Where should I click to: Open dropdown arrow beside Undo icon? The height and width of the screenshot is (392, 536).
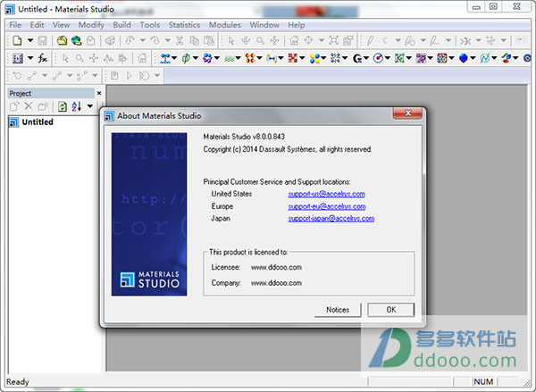(142, 41)
